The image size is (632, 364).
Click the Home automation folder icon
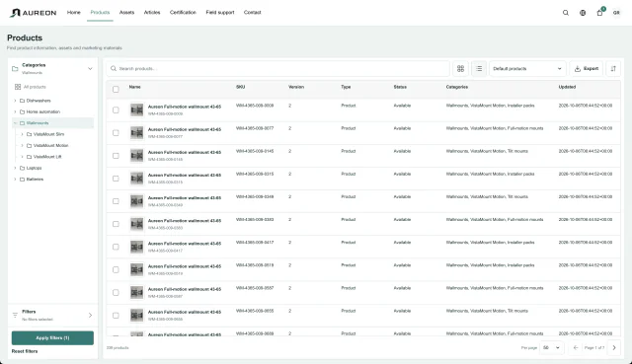tap(22, 111)
